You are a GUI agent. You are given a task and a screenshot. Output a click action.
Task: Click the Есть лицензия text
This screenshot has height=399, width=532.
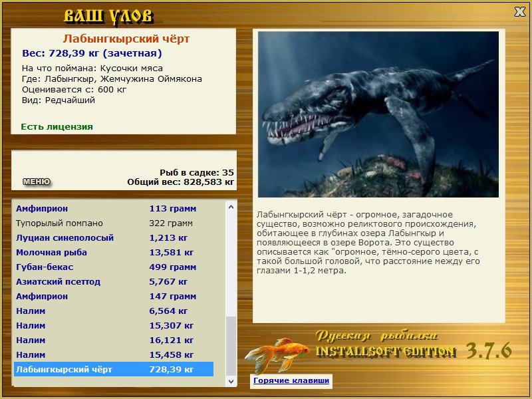click(x=57, y=127)
